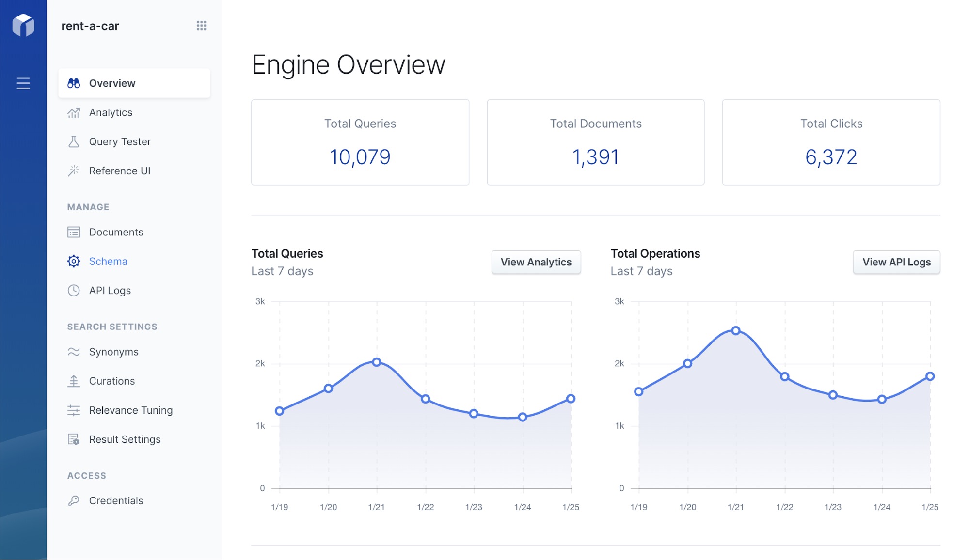This screenshot has height=560, width=969.
Task: Select the Relevance Tuning menu item
Action: (x=131, y=409)
